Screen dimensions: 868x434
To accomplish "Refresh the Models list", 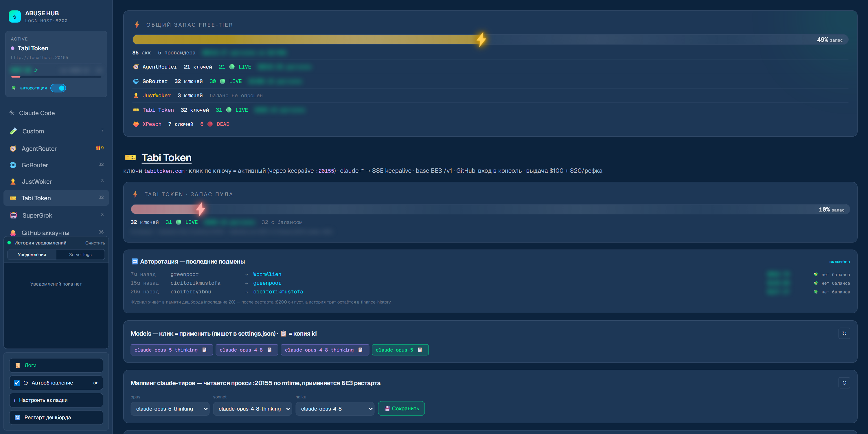I will (844, 333).
